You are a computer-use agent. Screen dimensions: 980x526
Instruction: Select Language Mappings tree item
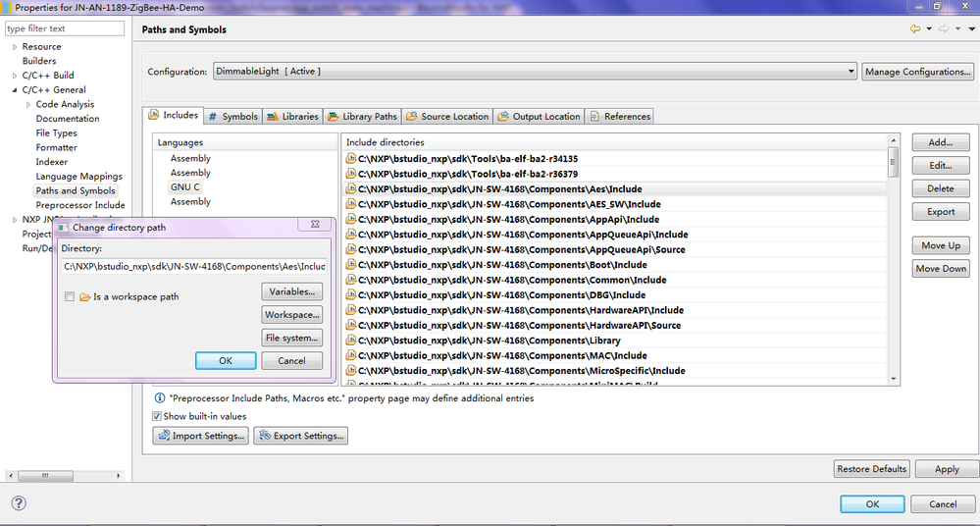click(x=78, y=177)
